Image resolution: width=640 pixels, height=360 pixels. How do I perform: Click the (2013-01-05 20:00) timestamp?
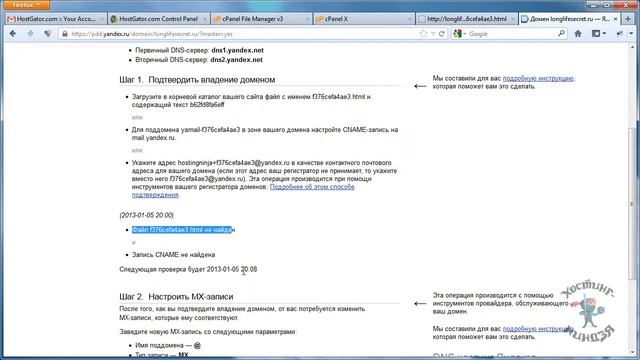coord(146,215)
